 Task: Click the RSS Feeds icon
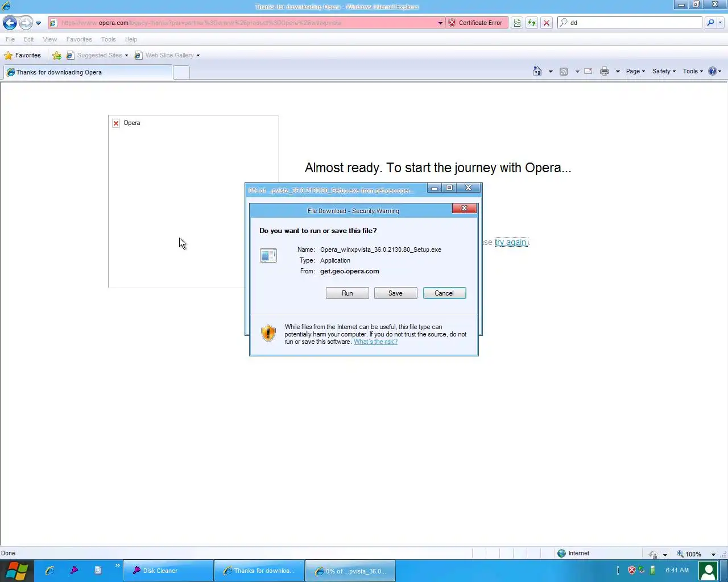[x=564, y=71]
